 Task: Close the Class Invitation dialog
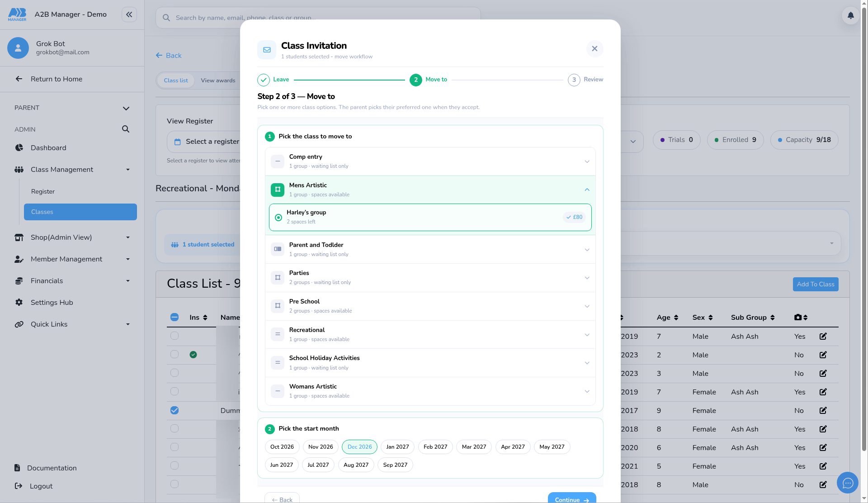coord(594,49)
